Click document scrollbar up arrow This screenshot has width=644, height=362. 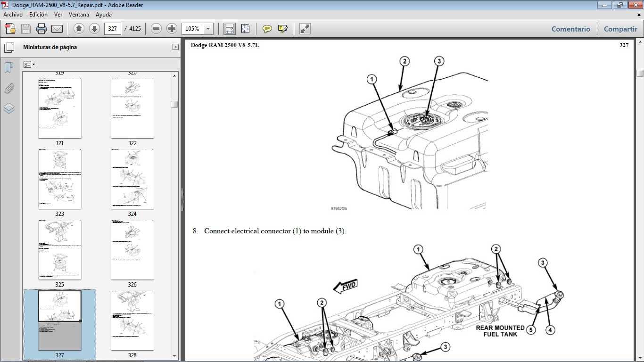[640, 42]
